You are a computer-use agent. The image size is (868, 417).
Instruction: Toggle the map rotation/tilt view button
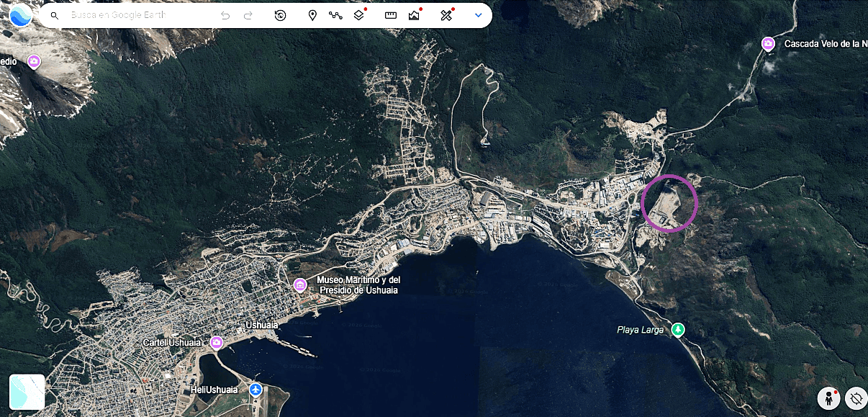coord(856,398)
